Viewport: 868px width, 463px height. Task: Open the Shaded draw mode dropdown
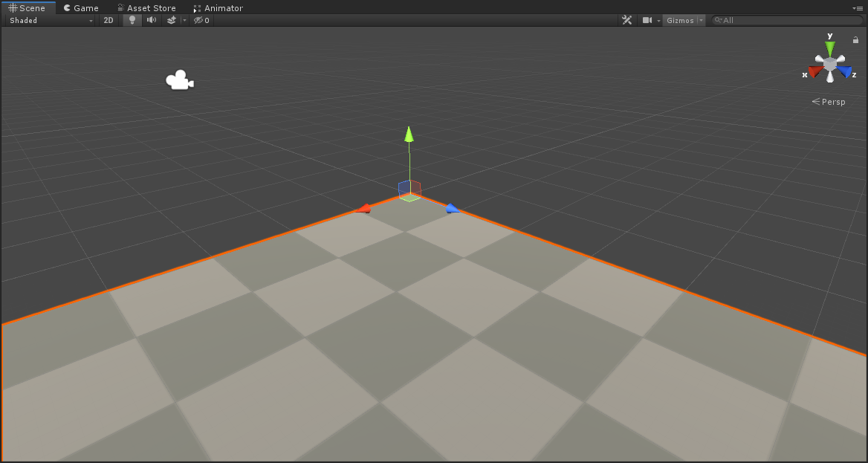coord(51,21)
